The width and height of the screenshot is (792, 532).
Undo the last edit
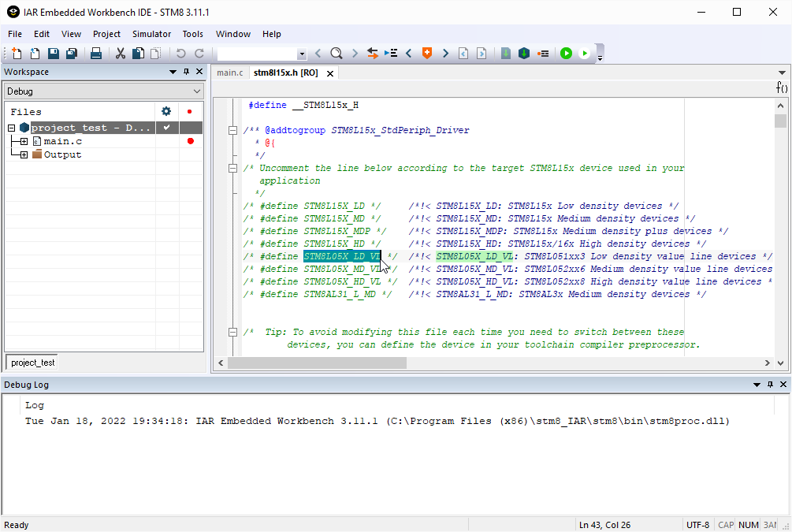pos(180,53)
